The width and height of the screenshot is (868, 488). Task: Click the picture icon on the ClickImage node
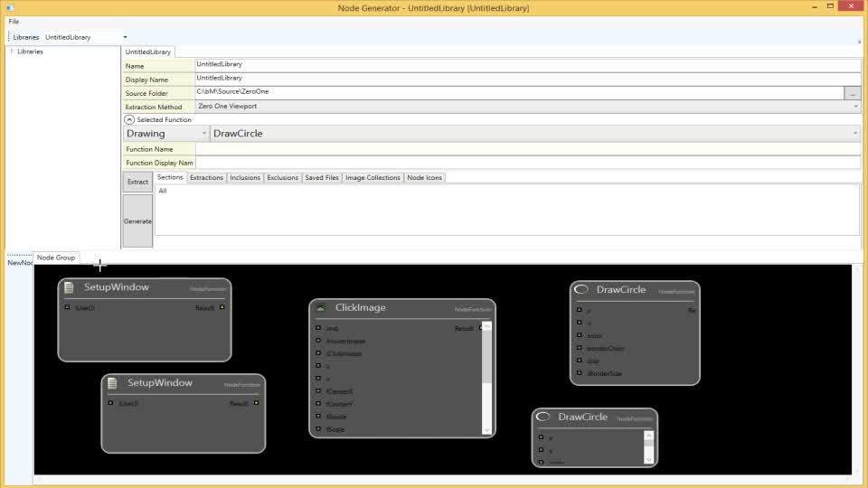(320, 307)
